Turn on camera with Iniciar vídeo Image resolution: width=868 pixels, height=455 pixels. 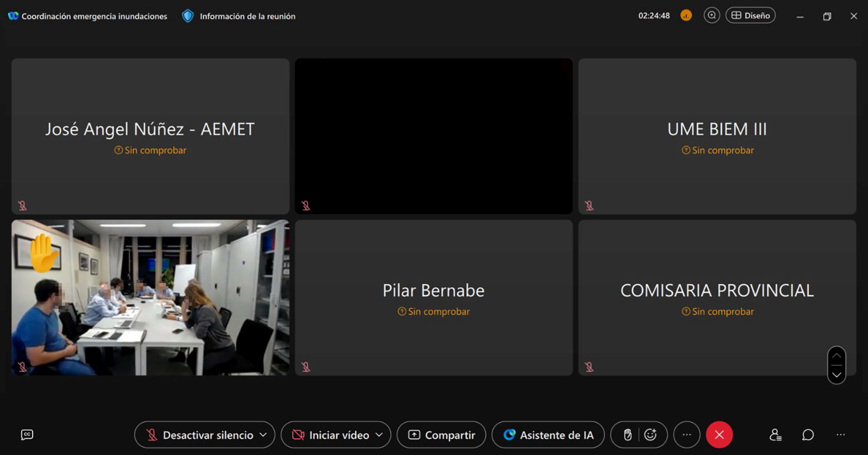[331, 435]
